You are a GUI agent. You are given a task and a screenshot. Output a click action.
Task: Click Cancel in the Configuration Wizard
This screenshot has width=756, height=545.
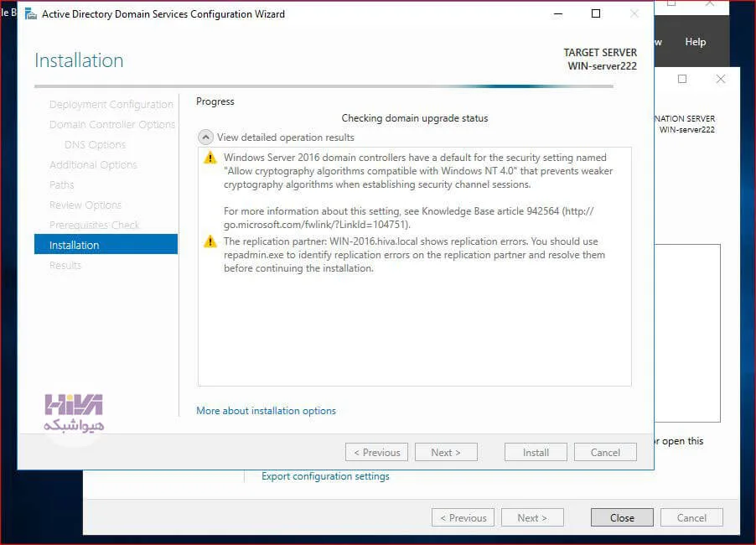click(605, 453)
